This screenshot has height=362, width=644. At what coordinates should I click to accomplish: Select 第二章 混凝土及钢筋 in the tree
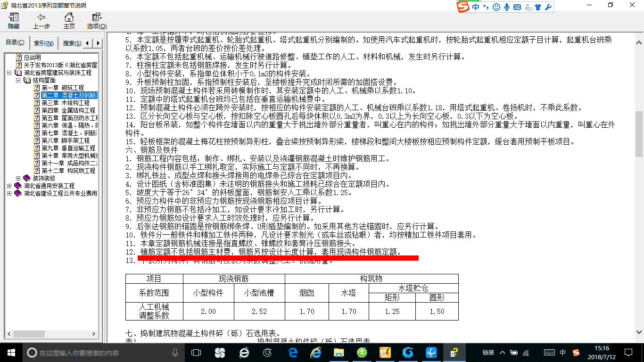coord(69,95)
